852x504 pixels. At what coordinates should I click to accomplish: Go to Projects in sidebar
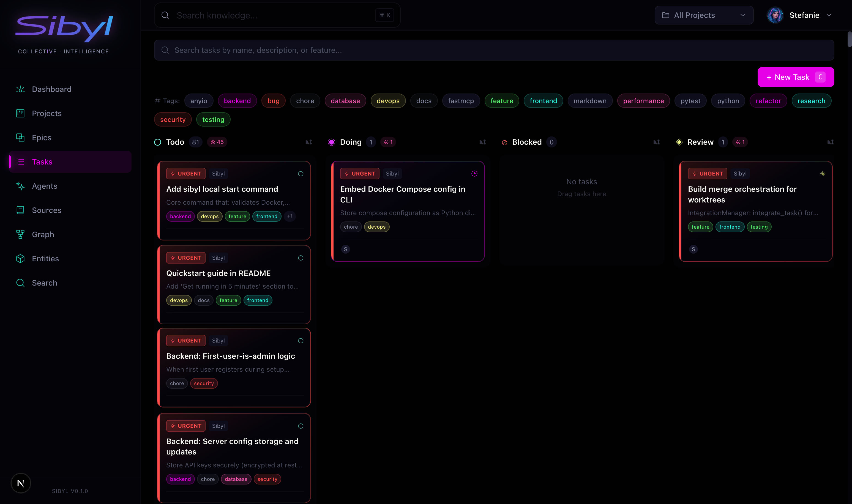tap(47, 113)
